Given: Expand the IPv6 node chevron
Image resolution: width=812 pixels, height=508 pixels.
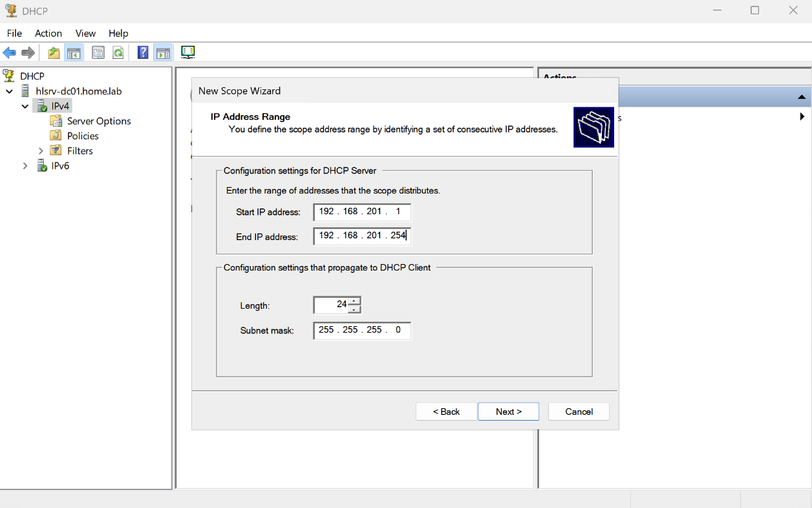Looking at the screenshot, I should point(25,166).
